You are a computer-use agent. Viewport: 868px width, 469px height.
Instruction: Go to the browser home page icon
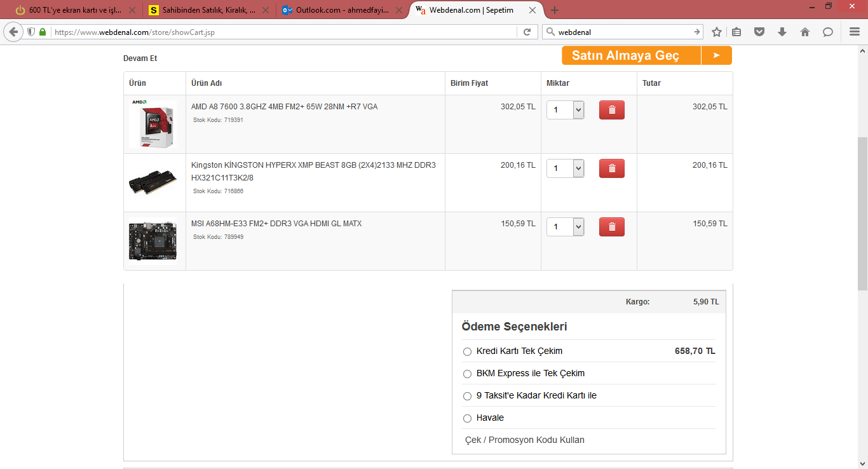805,32
